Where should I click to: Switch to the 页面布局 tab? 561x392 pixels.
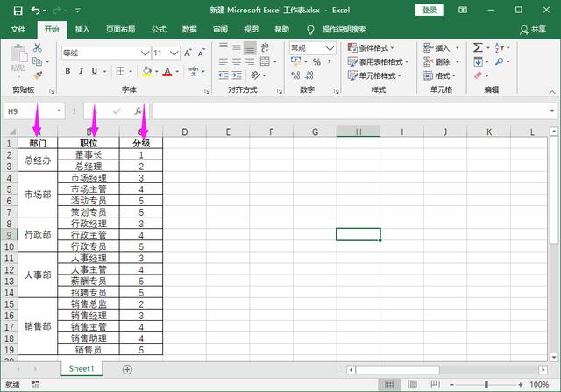pos(120,29)
